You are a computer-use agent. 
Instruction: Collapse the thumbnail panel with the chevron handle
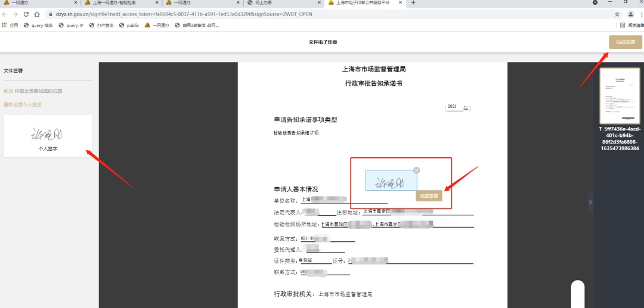coord(590,202)
